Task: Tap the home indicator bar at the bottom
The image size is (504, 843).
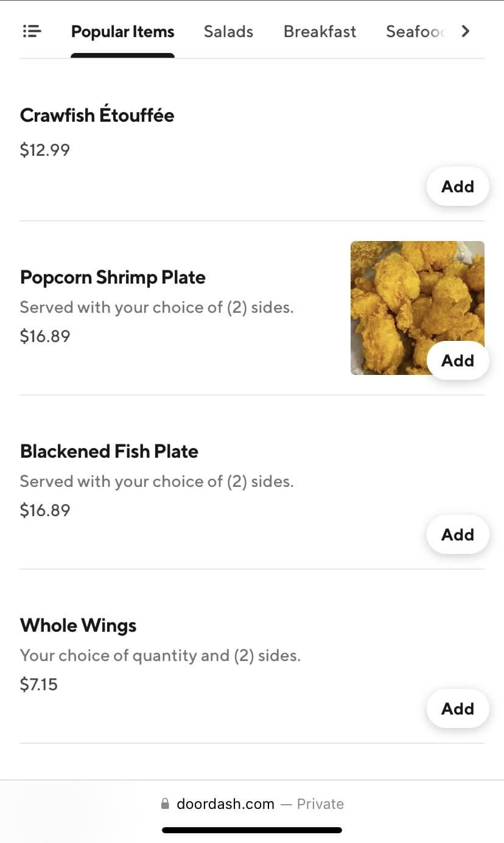Action: tap(251, 830)
